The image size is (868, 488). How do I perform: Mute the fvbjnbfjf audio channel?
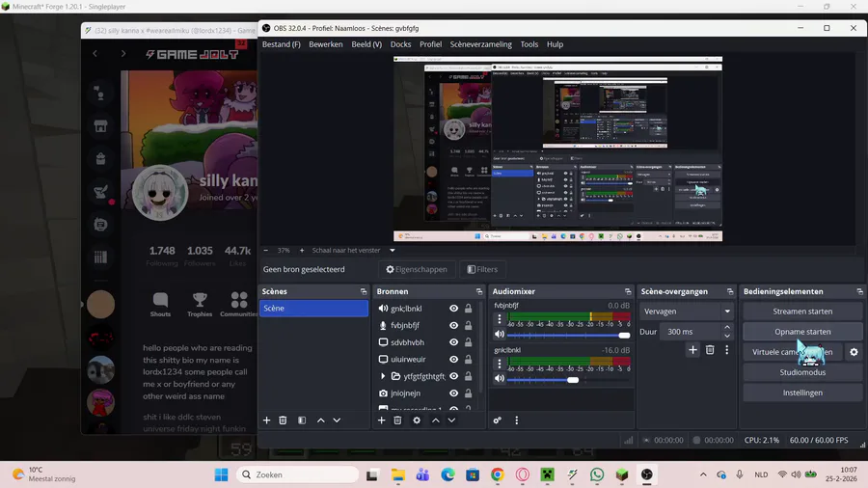click(500, 335)
